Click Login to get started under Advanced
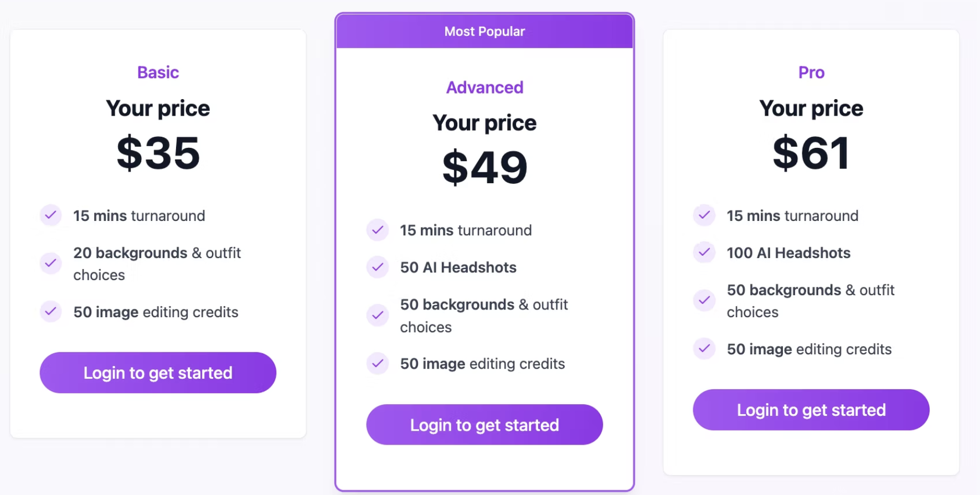Screen dimensions: 980x495 click(484, 425)
